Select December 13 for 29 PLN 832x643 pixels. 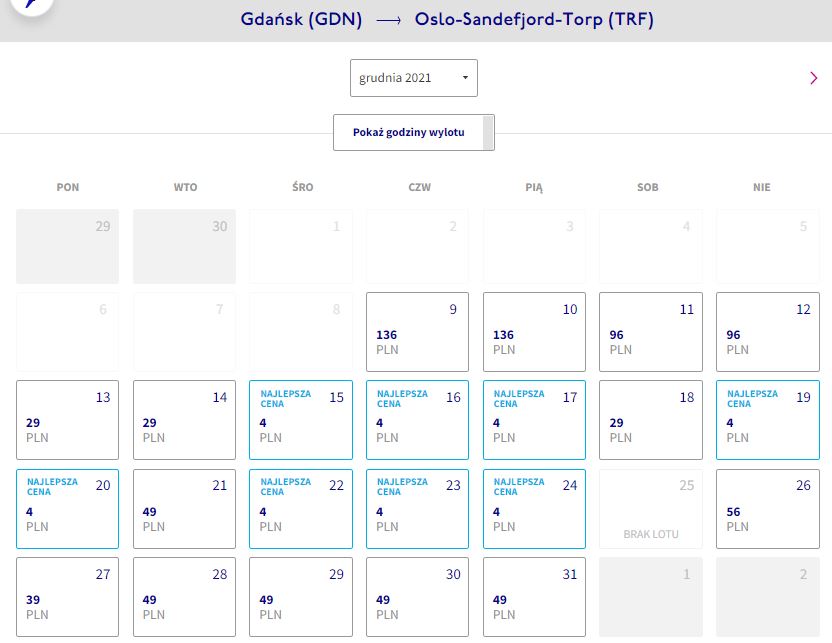coord(67,420)
